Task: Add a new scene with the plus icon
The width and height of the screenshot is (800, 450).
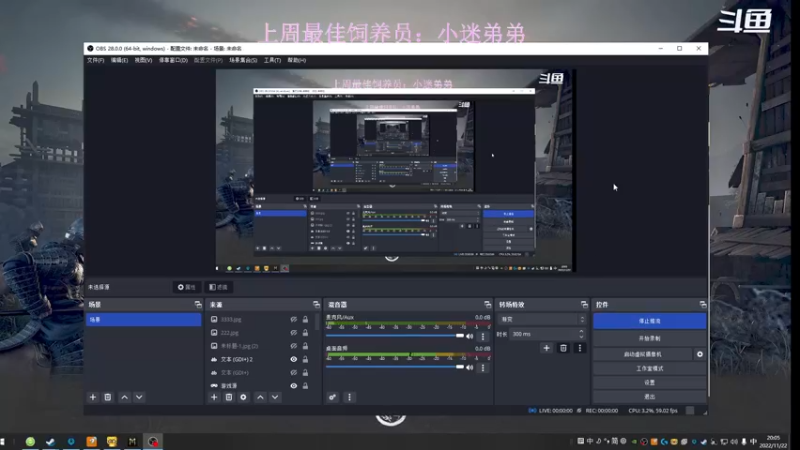Action: pyautogui.click(x=93, y=397)
